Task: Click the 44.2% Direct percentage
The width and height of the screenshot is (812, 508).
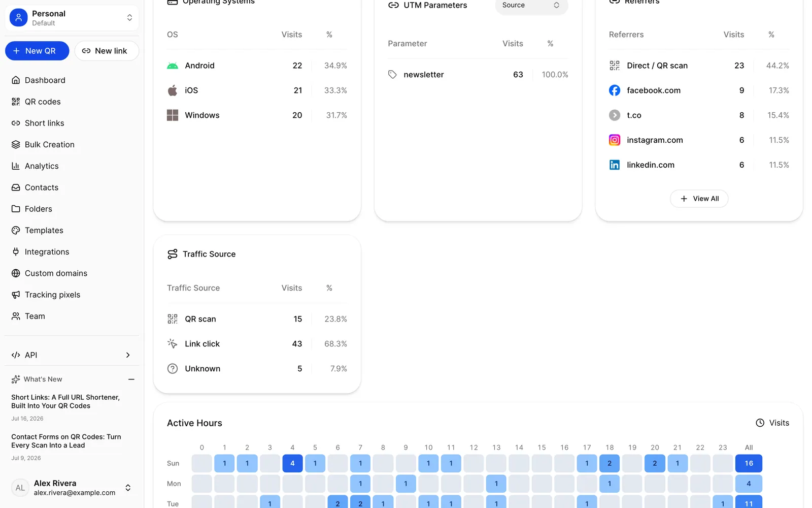Action: click(777, 66)
